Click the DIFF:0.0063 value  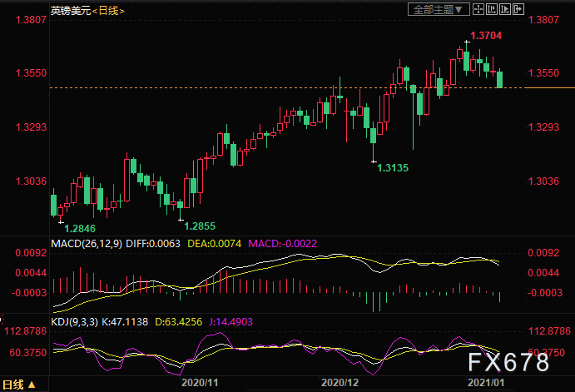[153, 244]
